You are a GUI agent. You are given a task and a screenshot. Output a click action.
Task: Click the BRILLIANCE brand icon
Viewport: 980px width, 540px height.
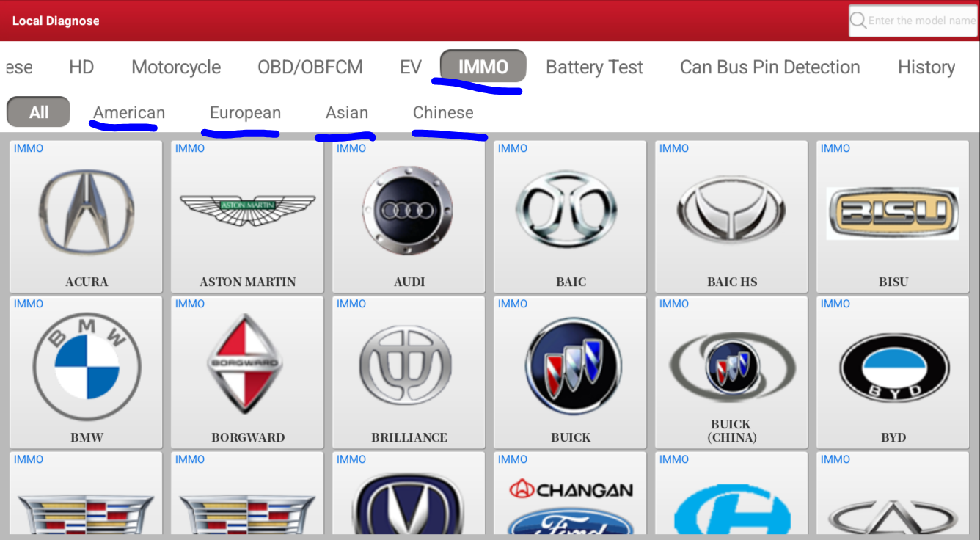point(409,371)
